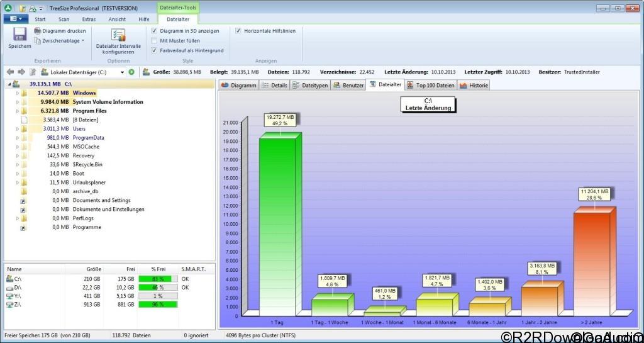Screen dimensions: 644x343
Task: Enable Mit Muster füllen checkbox
Action: point(154,41)
